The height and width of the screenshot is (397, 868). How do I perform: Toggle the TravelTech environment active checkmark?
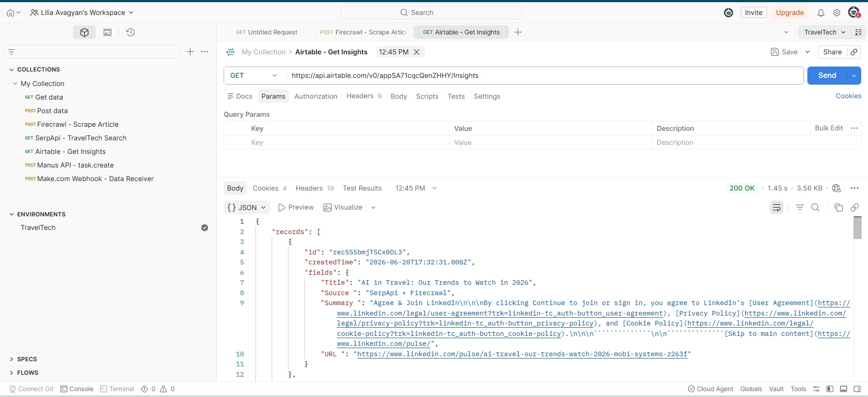click(205, 228)
